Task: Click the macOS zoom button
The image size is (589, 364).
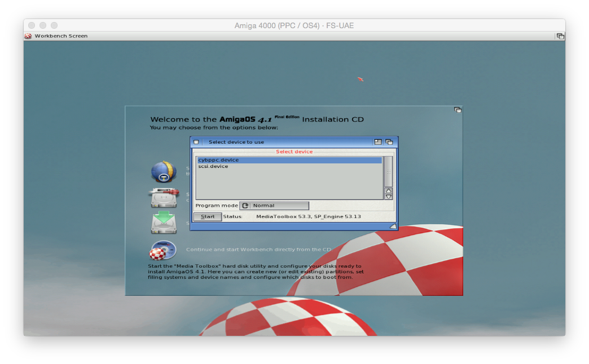Action: point(54,25)
